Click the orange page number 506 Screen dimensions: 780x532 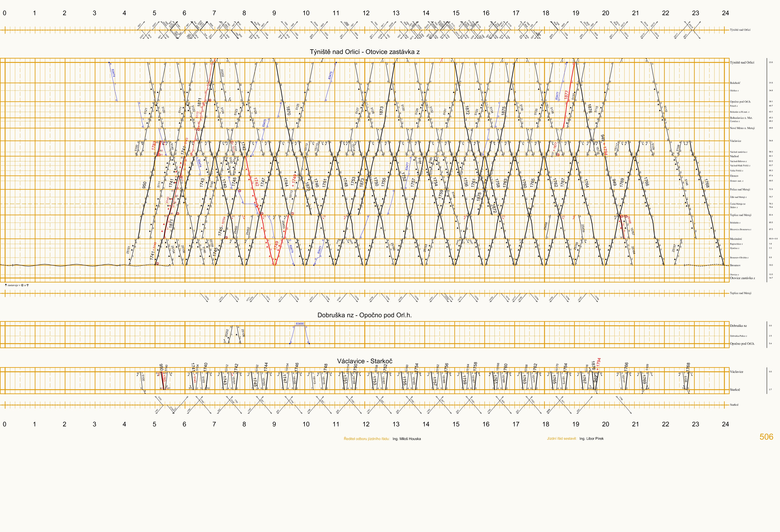[x=766, y=437]
